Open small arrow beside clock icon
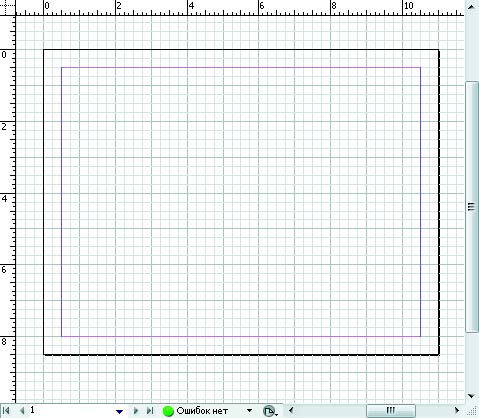479x418 pixels. [x=277, y=414]
